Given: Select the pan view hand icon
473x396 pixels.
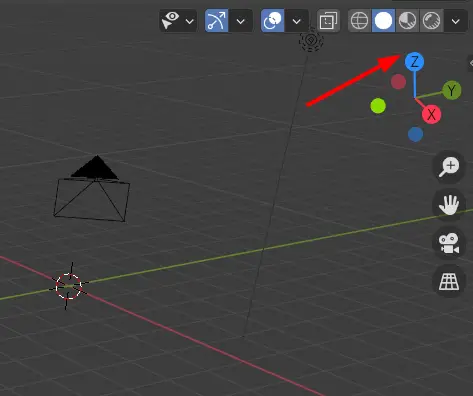Looking at the screenshot, I should coord(449,205).
